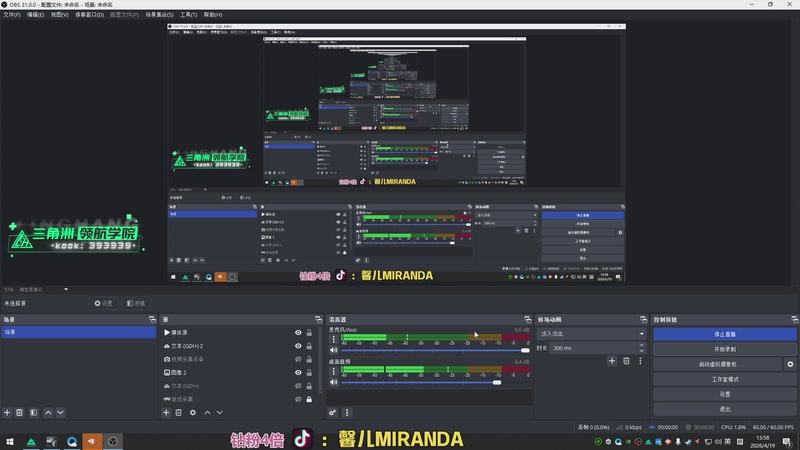Open source 设置 button in source toolbar
The width and height of the screenshot is (800, 450).
tap(103, 303)
